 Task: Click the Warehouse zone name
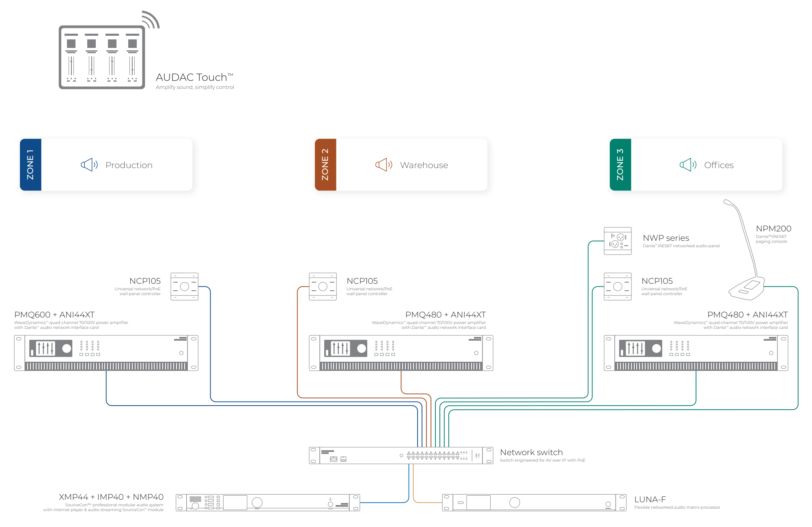424,165
